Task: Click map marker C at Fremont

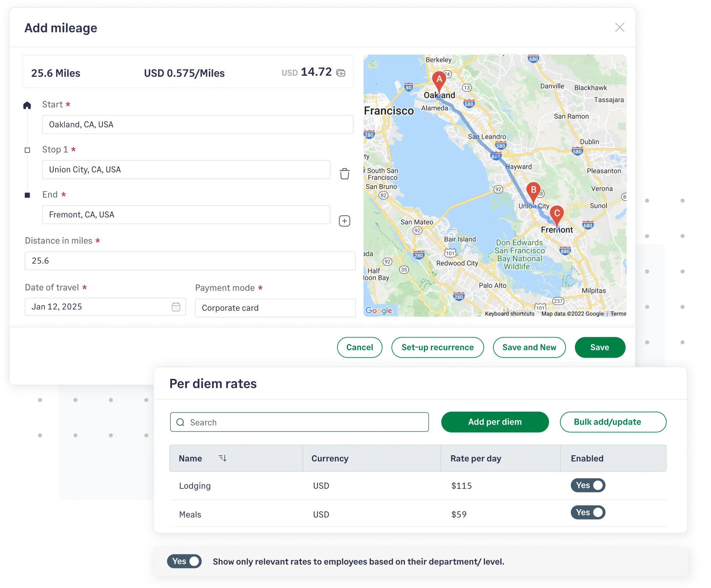Action: pos(557,218)
